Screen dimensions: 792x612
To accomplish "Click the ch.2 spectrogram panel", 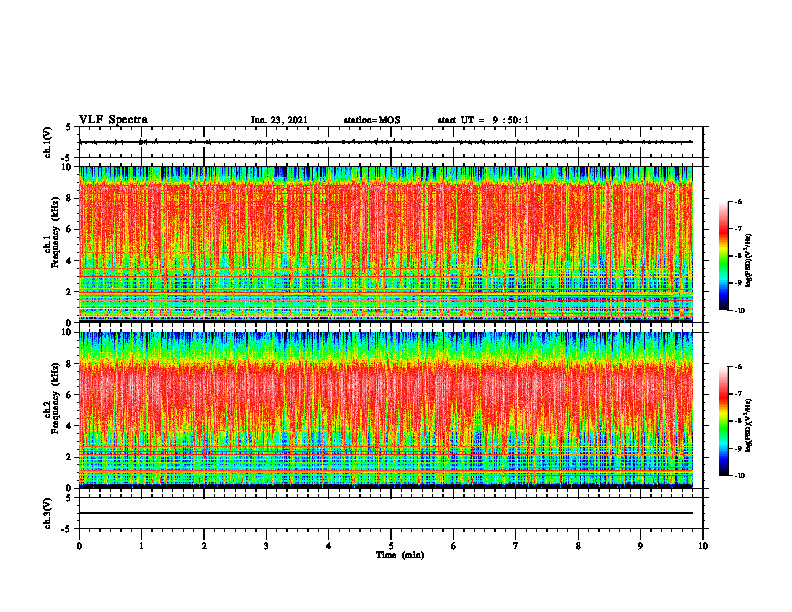I will pos(385,410).
